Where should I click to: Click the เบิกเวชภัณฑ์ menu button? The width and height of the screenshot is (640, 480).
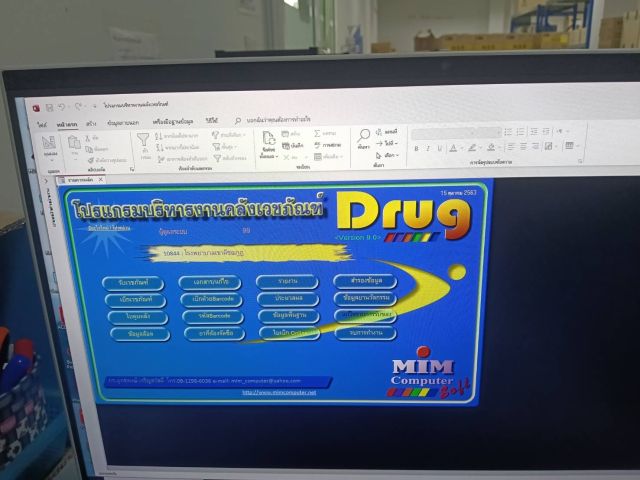136,300
